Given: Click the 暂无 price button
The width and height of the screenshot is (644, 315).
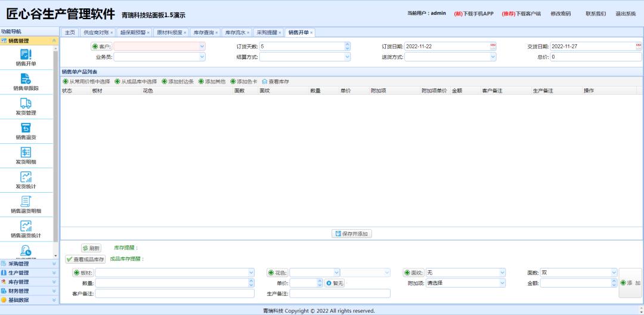Looking at the screenshot, I should (x=335, y=283).
